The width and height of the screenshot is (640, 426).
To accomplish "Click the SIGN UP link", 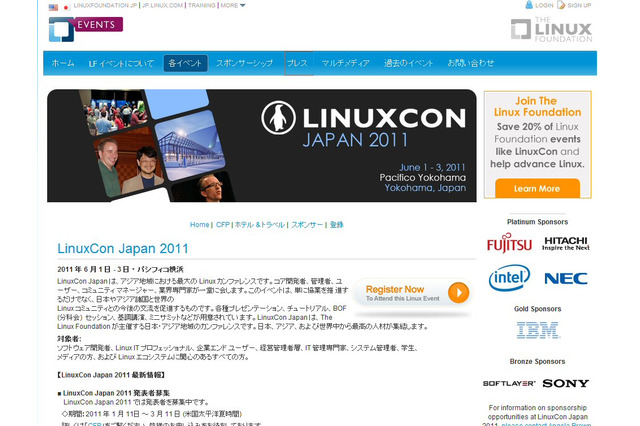I will click(579, 5).
